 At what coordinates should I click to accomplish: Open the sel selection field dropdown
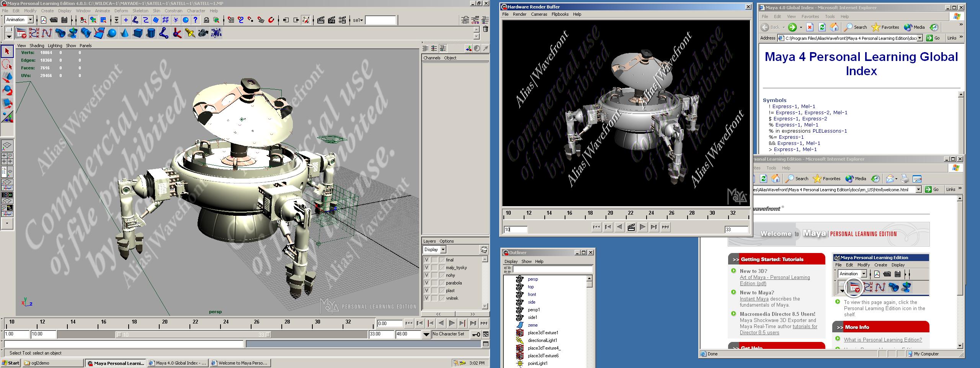coord(358,20)
